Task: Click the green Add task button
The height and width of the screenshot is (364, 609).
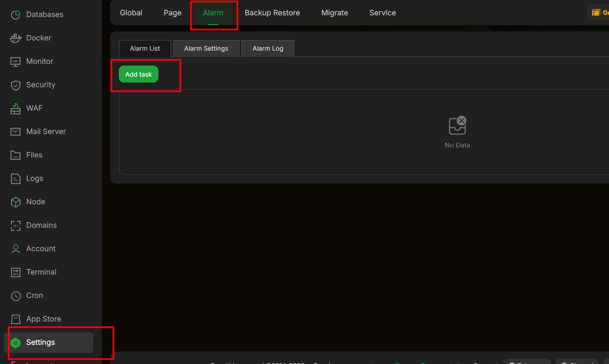Action: (x=138, y=74)
